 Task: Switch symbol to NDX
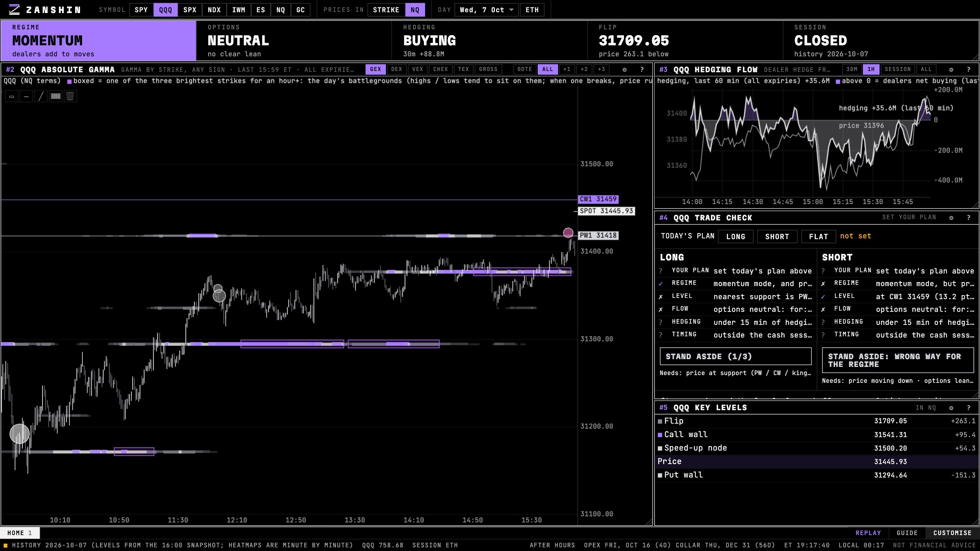(x=214, y=10)
